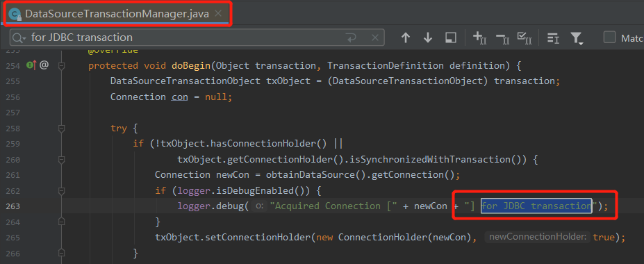Collapse the logger if block at line 262

62,191
